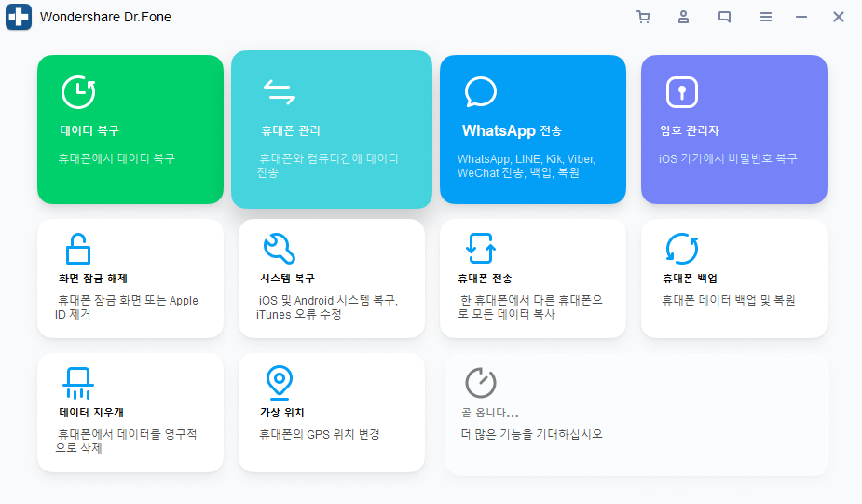Screen dimensions: 862x504
Task: Click 'iOS 기기에서 비밀번호 복구' description
Action: click(x=728, y=158)
